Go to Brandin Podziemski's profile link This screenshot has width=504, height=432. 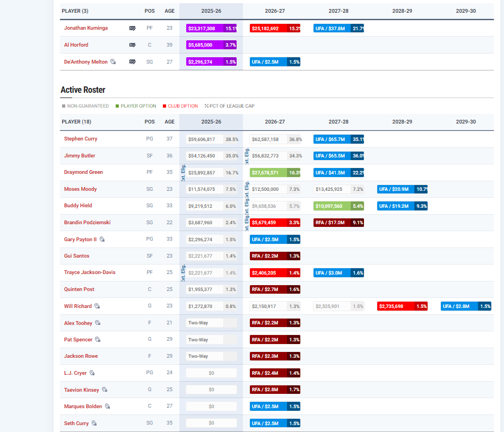[x=87, y=223]
